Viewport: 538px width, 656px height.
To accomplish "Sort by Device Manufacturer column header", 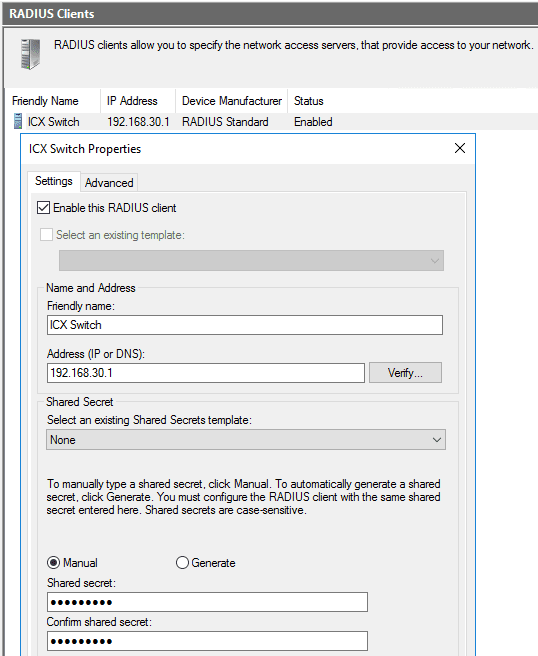I will pyautogui.click(x=232, y=101).
